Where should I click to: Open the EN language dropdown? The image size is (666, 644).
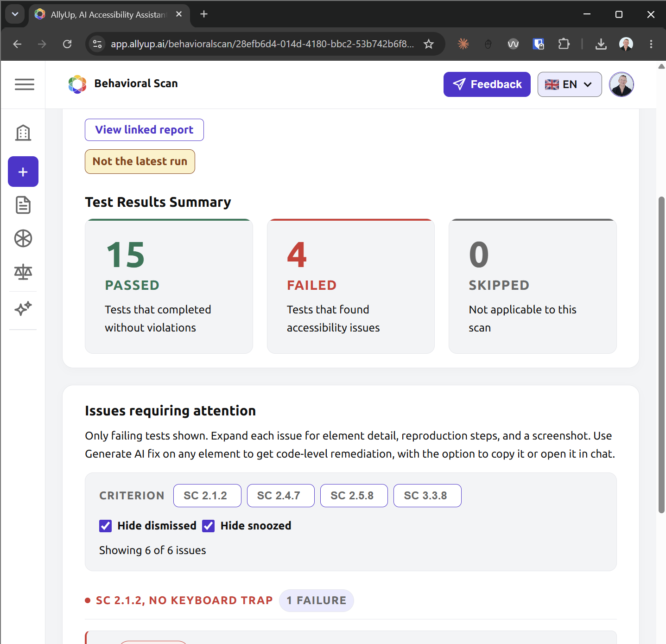point(570,84)
